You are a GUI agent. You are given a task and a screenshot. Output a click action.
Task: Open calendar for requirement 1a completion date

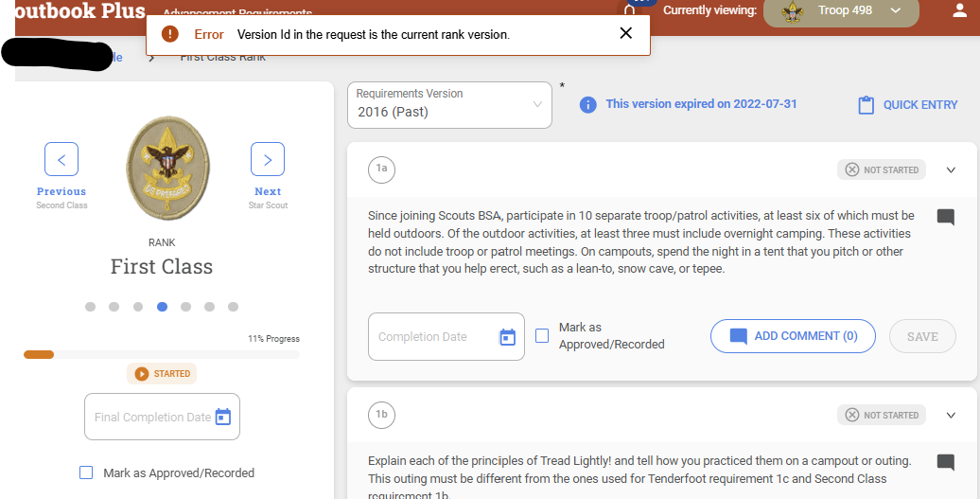[507, 337]
